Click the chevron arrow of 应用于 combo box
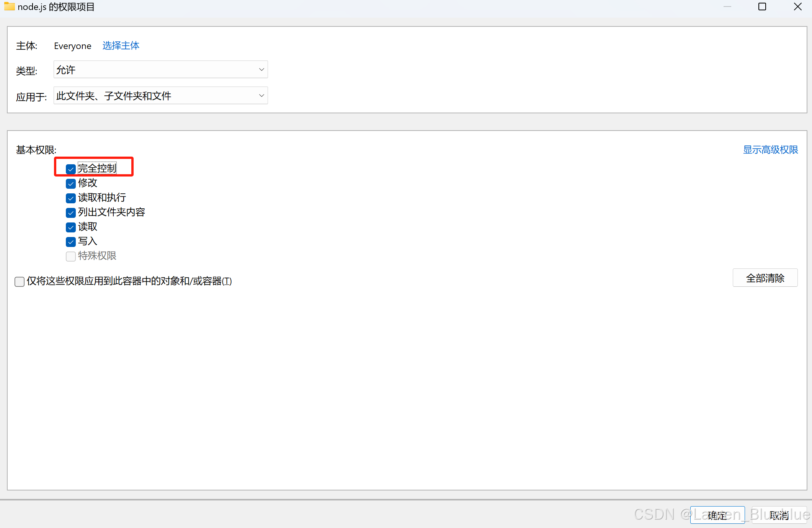Screen dimensions: 812x528 pyautogui.click(x=261, y=96)
